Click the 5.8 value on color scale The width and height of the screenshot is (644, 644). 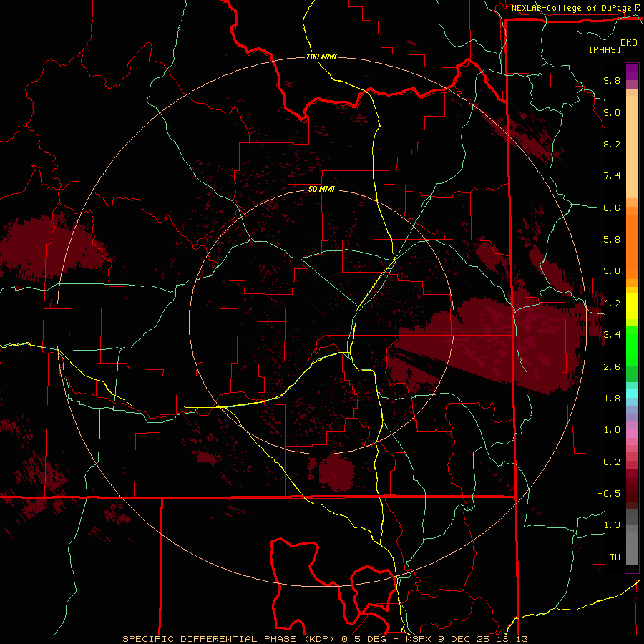coord(612,240)
